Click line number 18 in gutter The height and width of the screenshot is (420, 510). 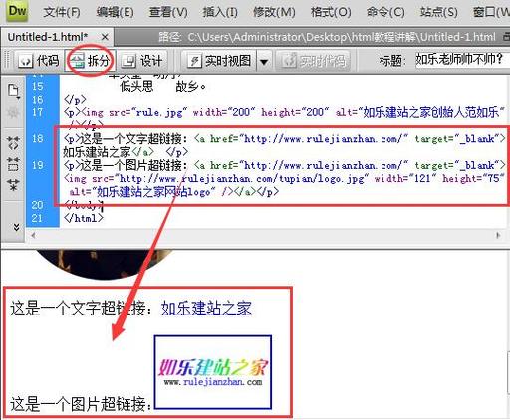pyautogui.click(x=38, y=138)
